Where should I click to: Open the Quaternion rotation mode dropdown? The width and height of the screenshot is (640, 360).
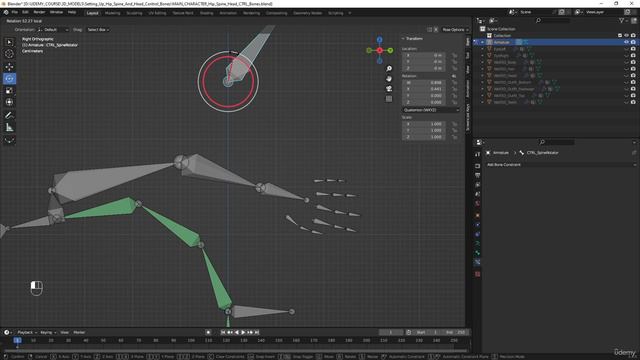pos(431,110)
